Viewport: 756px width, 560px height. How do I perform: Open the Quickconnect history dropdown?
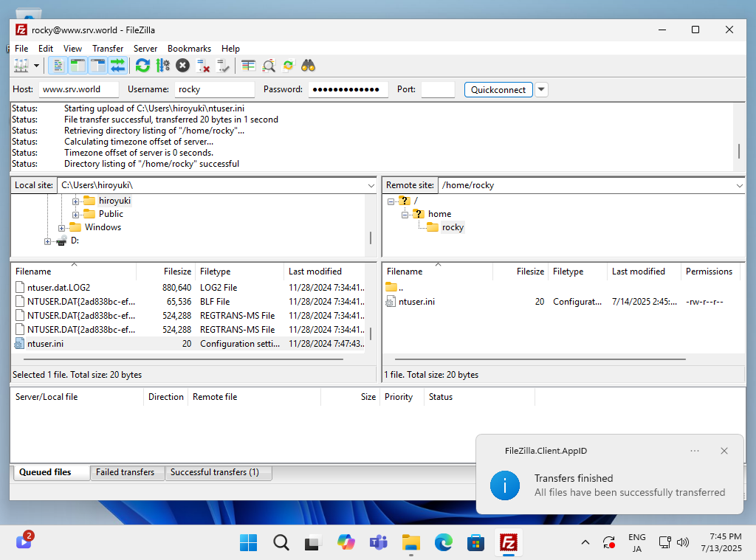(543, 89)
